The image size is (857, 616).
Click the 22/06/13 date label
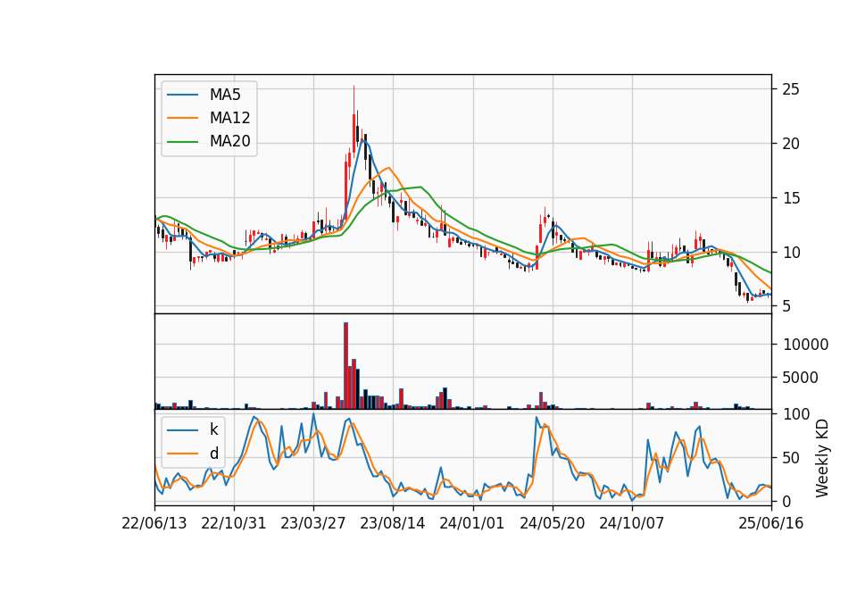pyautogui.click(x=154, y=524)
